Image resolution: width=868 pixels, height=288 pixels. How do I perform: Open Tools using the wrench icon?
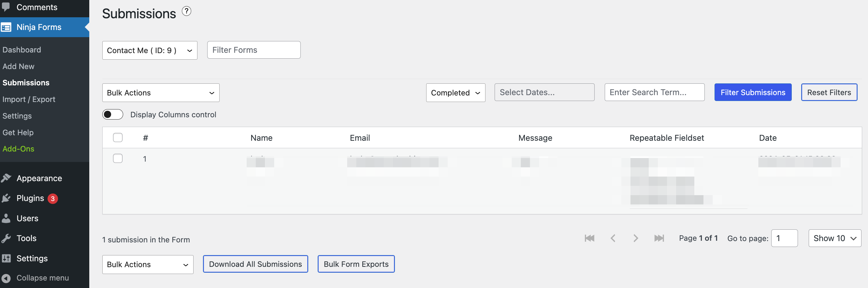[7, 238]
